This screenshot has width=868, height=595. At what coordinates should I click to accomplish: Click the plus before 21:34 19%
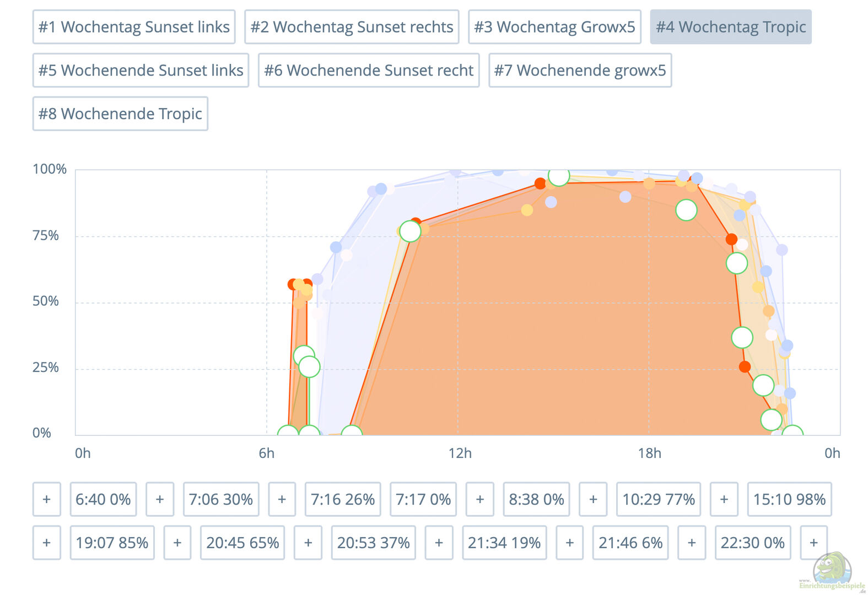[x=439, y=543]
